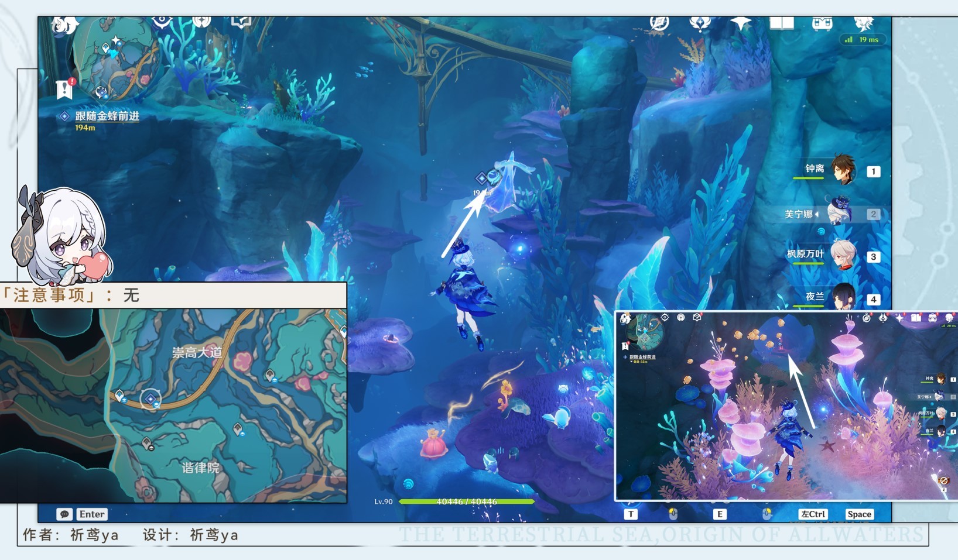Switch to party member 钟离

pos(843,170)
